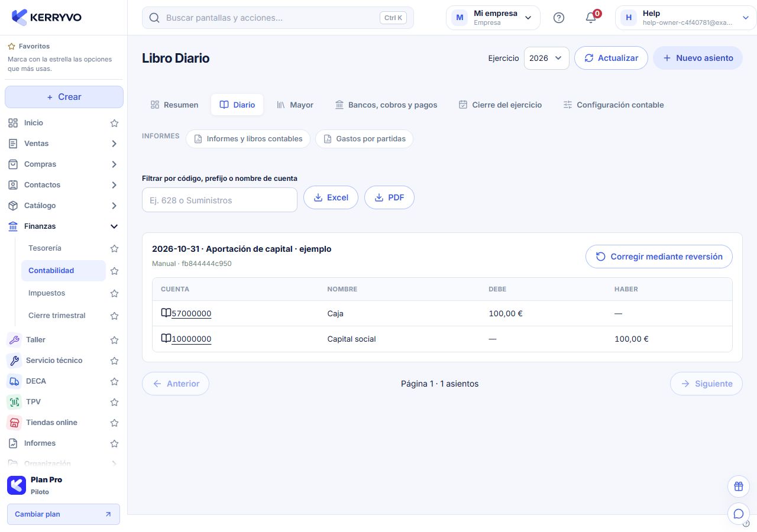Click the Inicio dashboard icon
The height and width of the screenshot is (532, 757).
pos(13,123)
